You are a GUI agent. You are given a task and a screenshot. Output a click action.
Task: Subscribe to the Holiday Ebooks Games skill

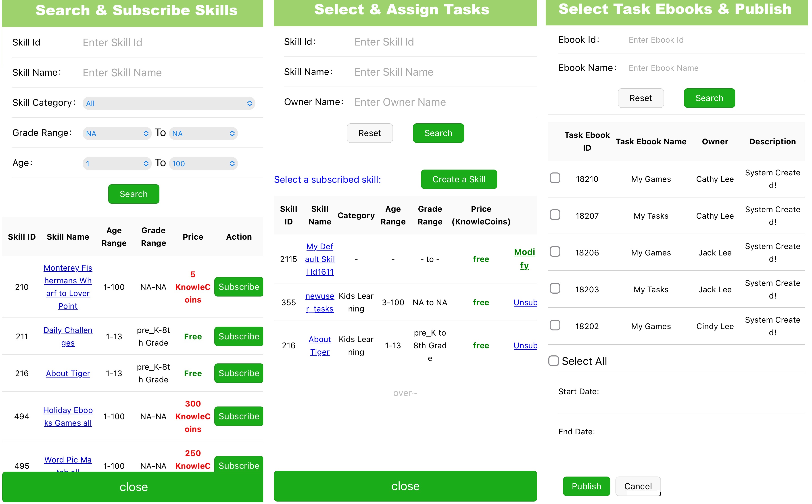point(238,416)
